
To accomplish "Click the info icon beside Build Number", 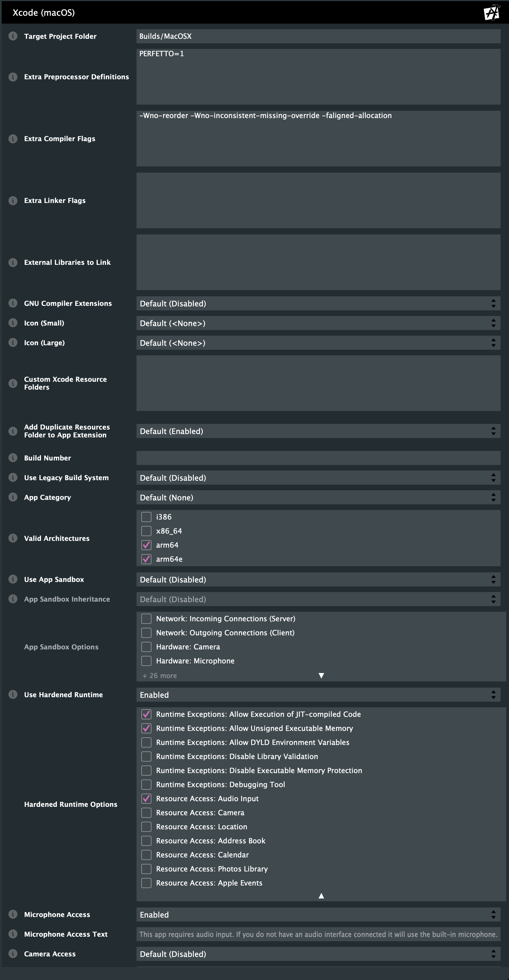I will pyautogui.click(x=13, y=458).
